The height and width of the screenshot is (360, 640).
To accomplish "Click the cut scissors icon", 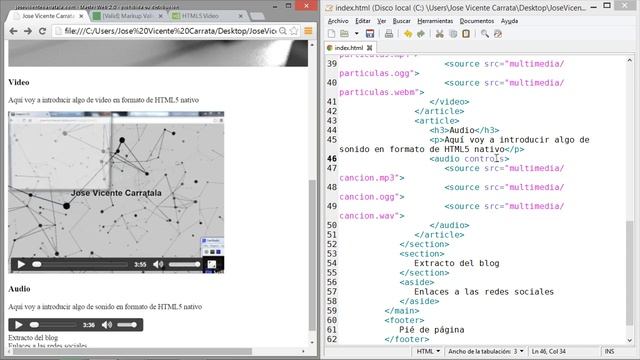I will pyautogui.click(x=440, y=34).
